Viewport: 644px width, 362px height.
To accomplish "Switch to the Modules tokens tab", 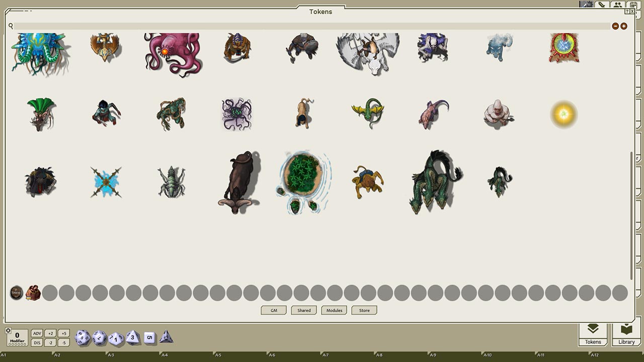I will click(334, 310).
